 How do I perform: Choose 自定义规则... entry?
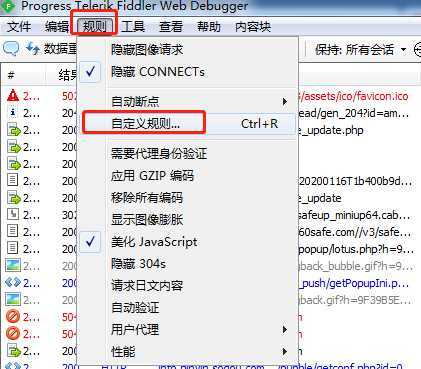coord(187,124)
